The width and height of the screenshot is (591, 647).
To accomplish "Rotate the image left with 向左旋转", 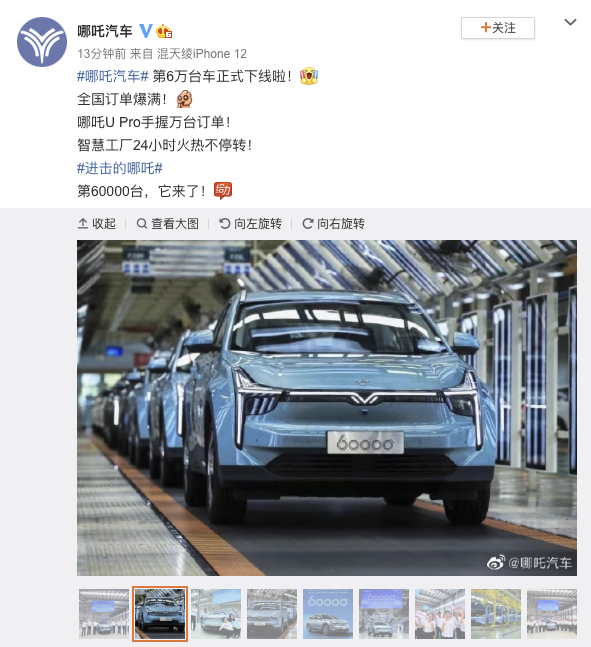I will [x=251, y=224].
